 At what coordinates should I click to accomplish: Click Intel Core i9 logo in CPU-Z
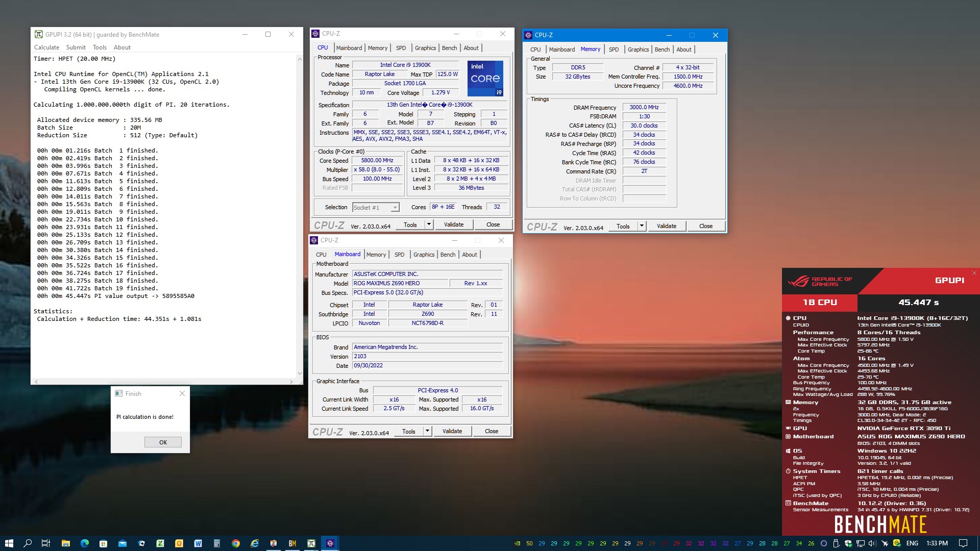click(x=485, y=78)
